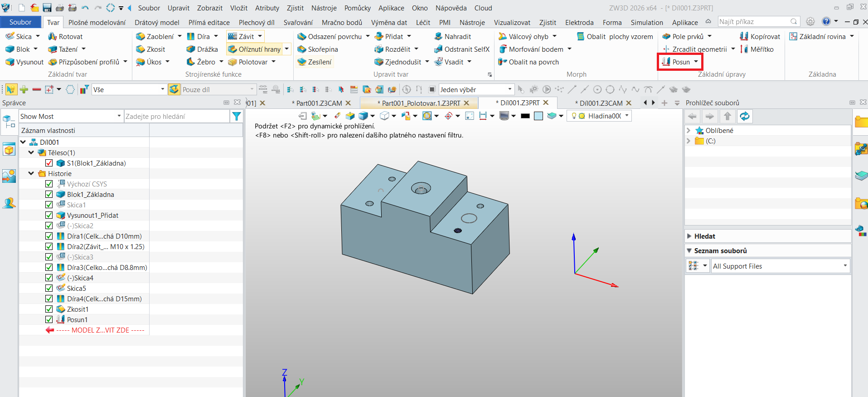Refresh the file browser panel
The image size is (868, 397).
click(745, 117)
